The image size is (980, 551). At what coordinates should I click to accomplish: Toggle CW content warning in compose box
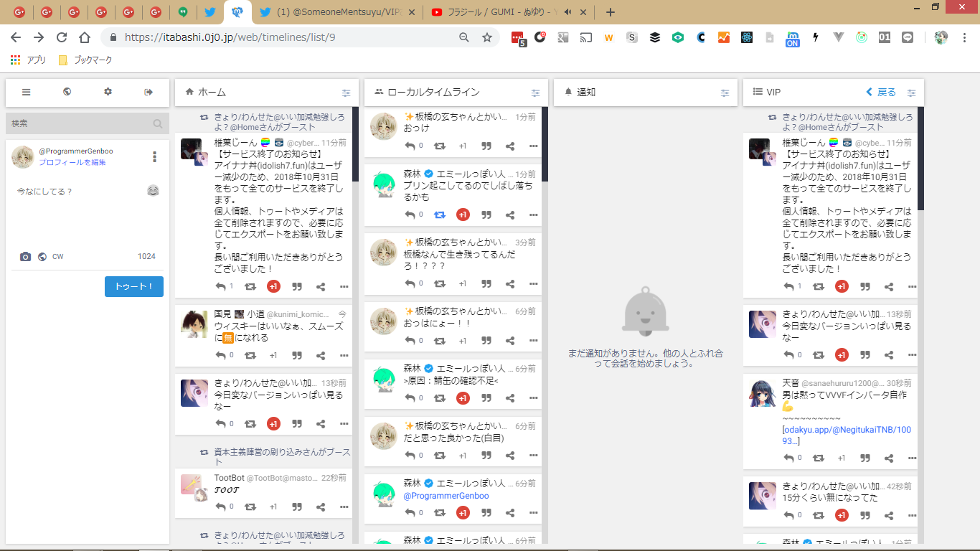pyautogui.click(x=58, y=256)
